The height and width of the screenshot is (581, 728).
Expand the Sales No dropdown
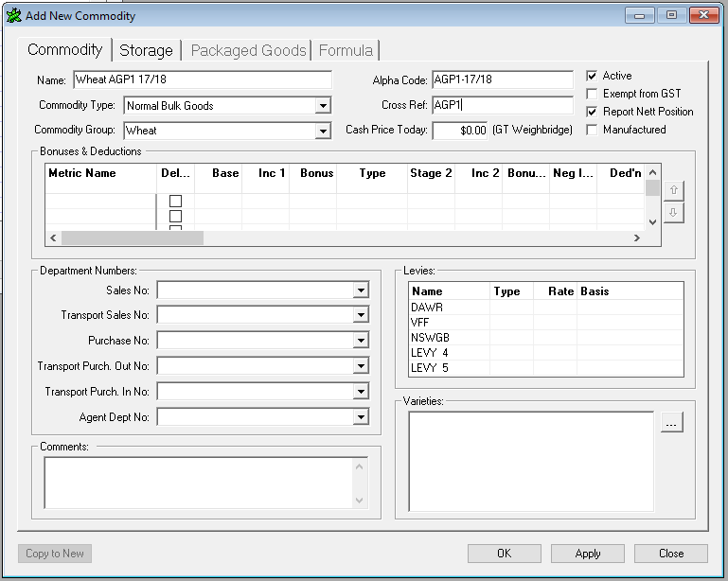tap(360, 290)
